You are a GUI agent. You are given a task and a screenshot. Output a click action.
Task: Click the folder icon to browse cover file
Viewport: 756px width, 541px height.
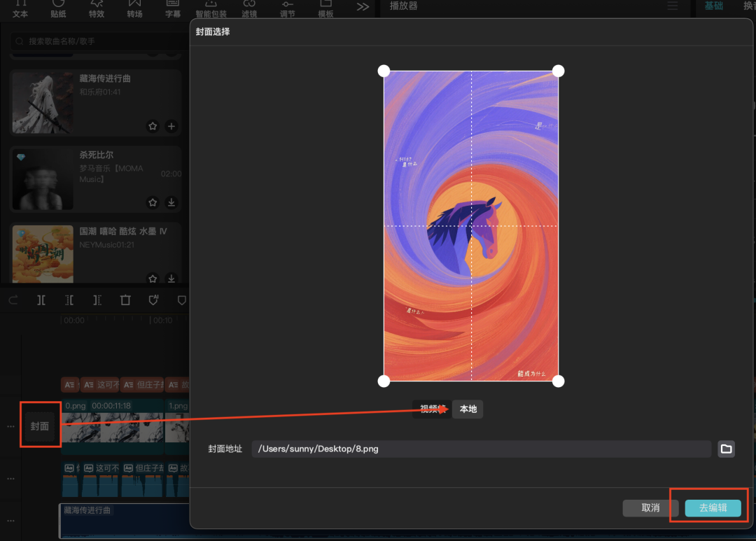click(726, 449)
